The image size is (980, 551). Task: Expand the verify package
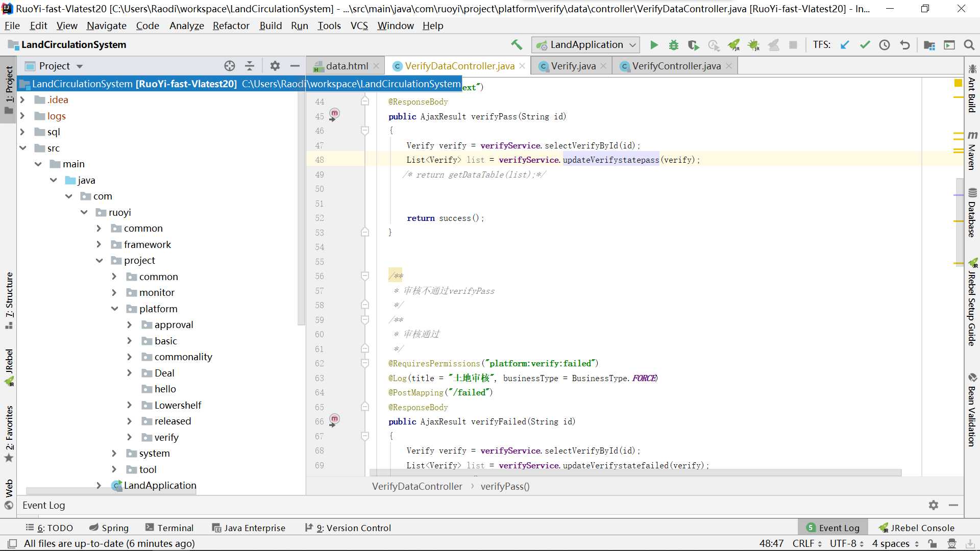point(130,437)
